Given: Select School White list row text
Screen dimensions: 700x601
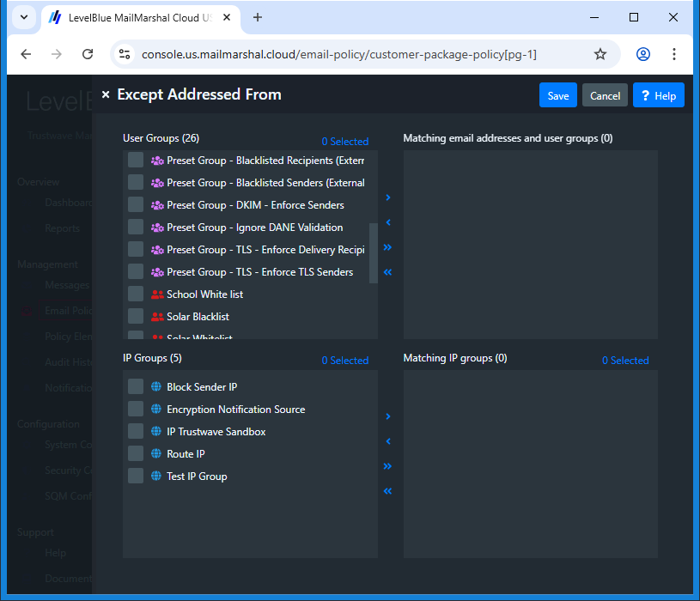Looking at the screenshot, I should point(205,294).
